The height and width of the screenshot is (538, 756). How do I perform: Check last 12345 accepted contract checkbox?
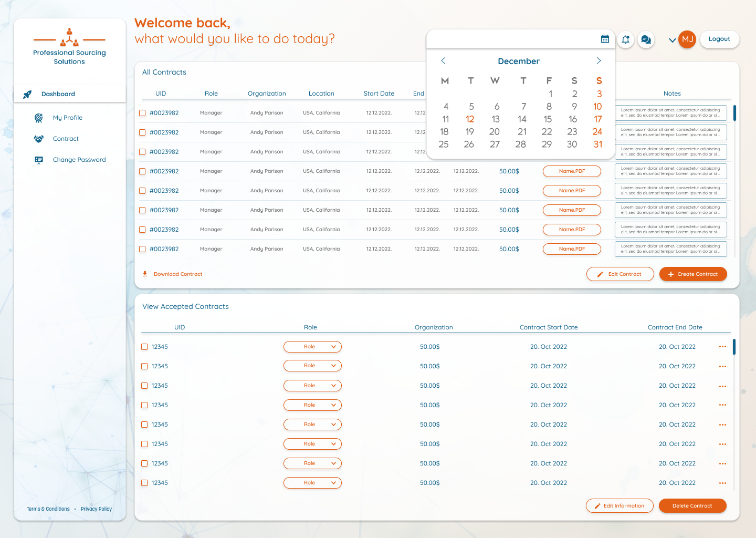pyautogui.click(x=144, y=483)
